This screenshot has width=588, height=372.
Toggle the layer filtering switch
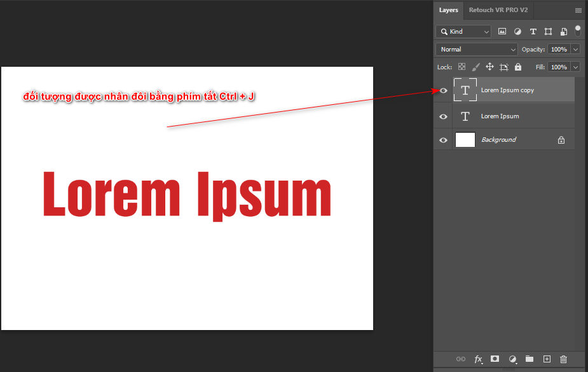pos(577,30)
